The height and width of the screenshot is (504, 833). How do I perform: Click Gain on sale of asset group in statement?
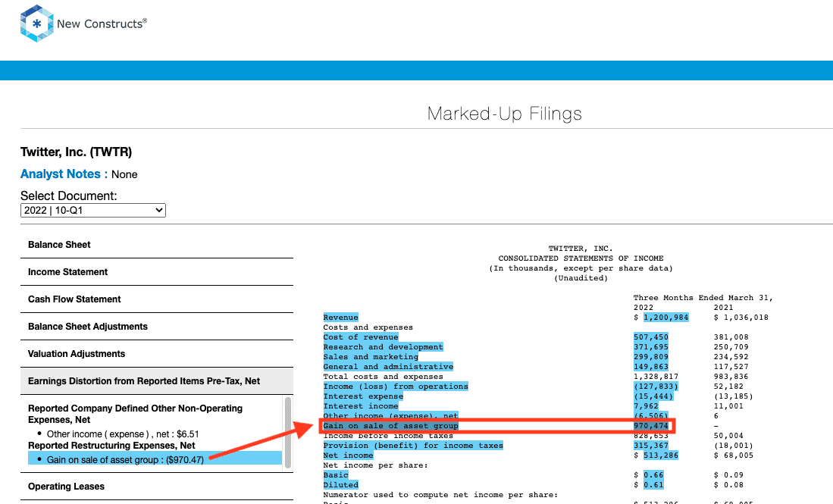click(x=391, y=425)
